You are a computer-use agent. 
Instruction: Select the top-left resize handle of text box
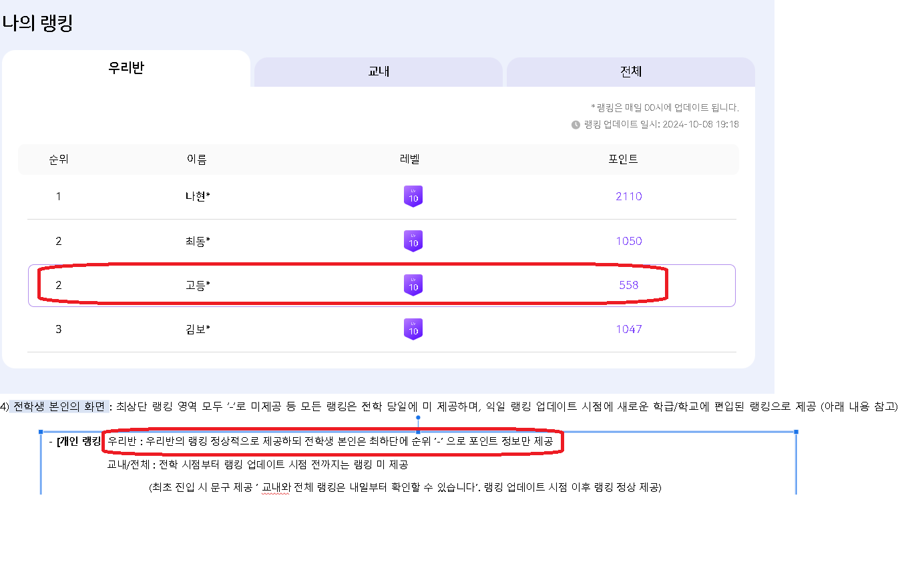(x=41, y=432)
